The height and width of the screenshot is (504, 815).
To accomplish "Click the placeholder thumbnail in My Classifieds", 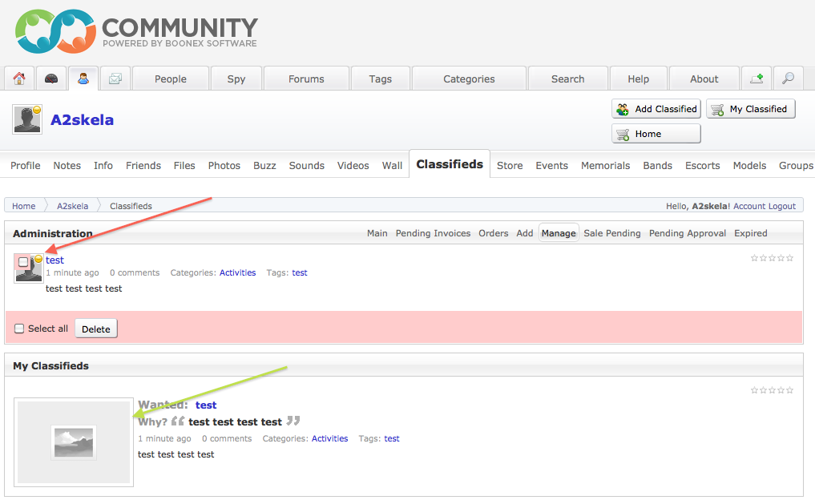I will click(74, 442).
